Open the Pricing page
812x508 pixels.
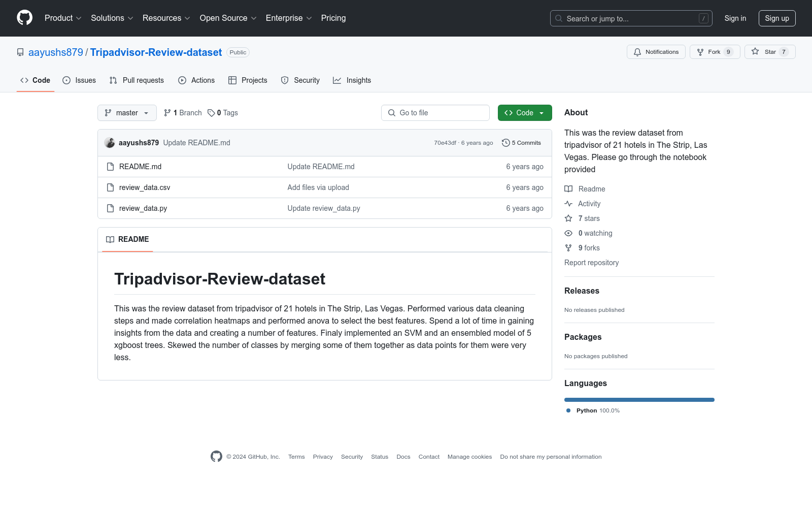pyautogui.click(x=333, y=18)
